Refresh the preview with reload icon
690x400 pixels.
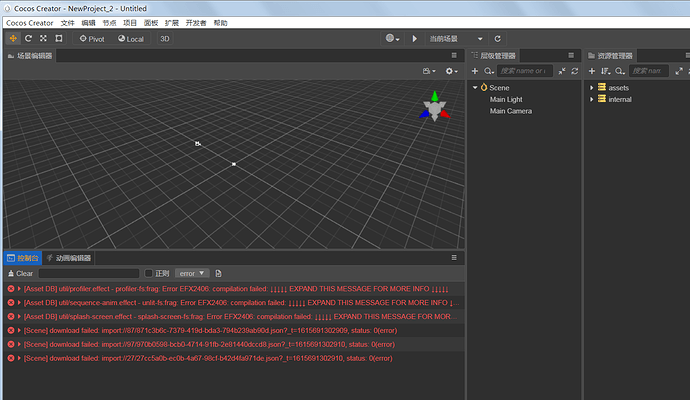[x=498, y=39]
